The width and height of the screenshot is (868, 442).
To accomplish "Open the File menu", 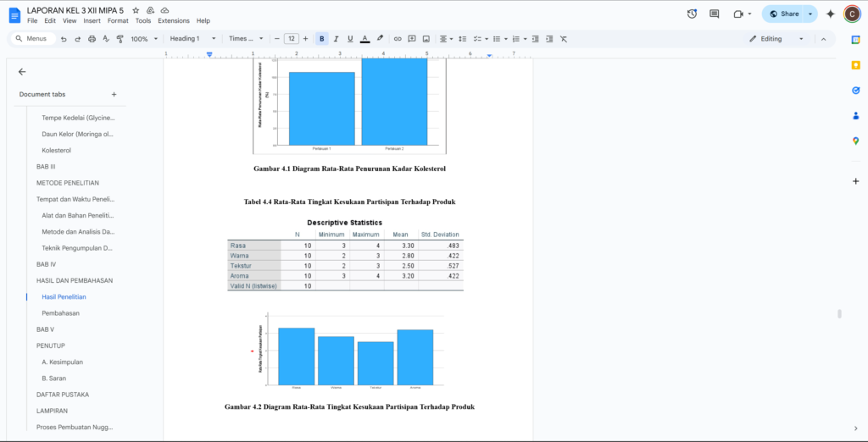I will point(32,20).
